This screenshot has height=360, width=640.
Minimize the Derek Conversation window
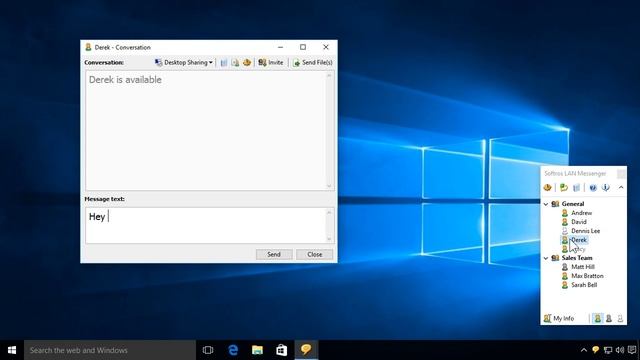280,47
